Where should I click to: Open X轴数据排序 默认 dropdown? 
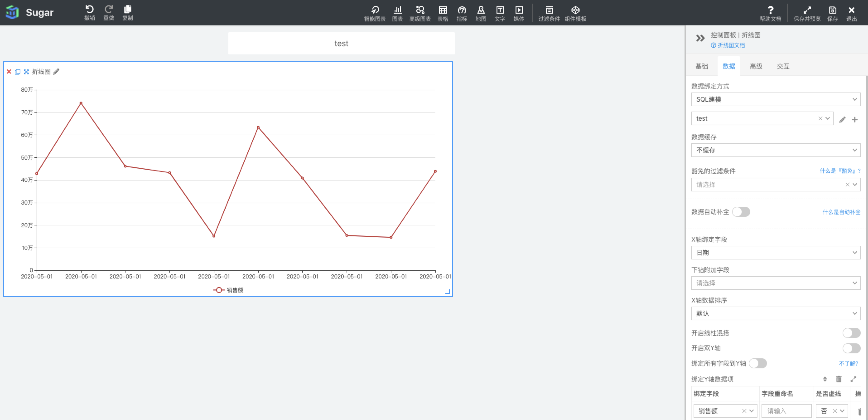pyautogui.click(x=776, y=313)
